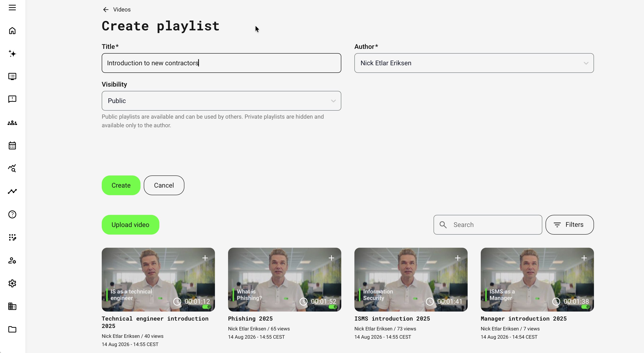Click the Videos breadcrumb link
The width and height of the screenshot is (644, 353).
tap(122, 9)
